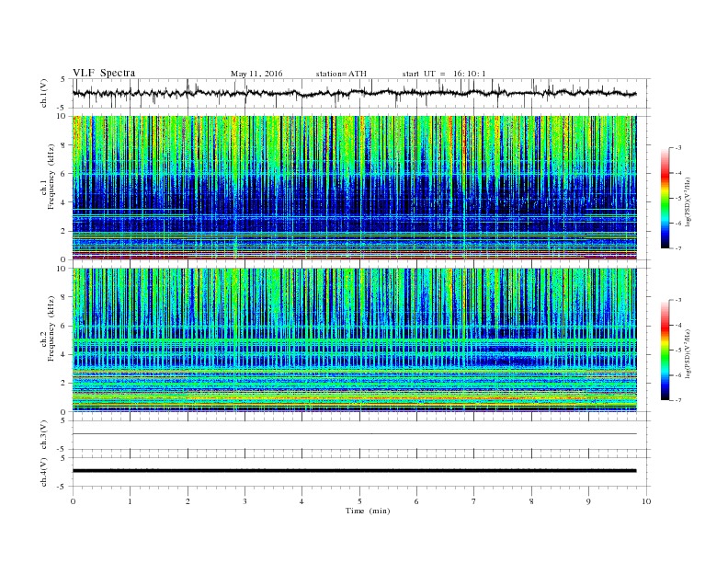
Task: Click the lower 'log(PSD)(V²/Hz)' colorbar label
Action: tap(688, 354)
